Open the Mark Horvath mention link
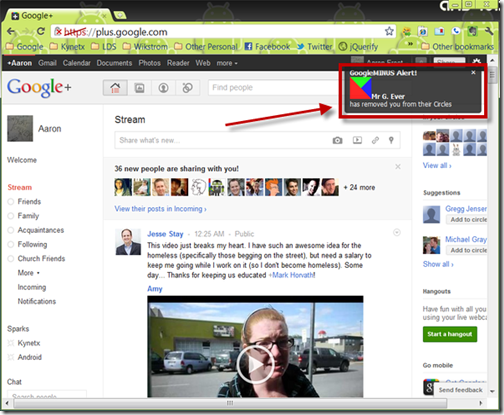The image size is (504, 415). pyautogui.click(x=292, y=275)
